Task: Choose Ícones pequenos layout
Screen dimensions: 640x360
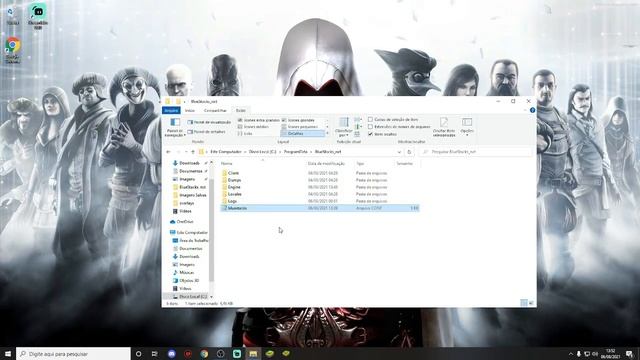Action: (299, 127)
